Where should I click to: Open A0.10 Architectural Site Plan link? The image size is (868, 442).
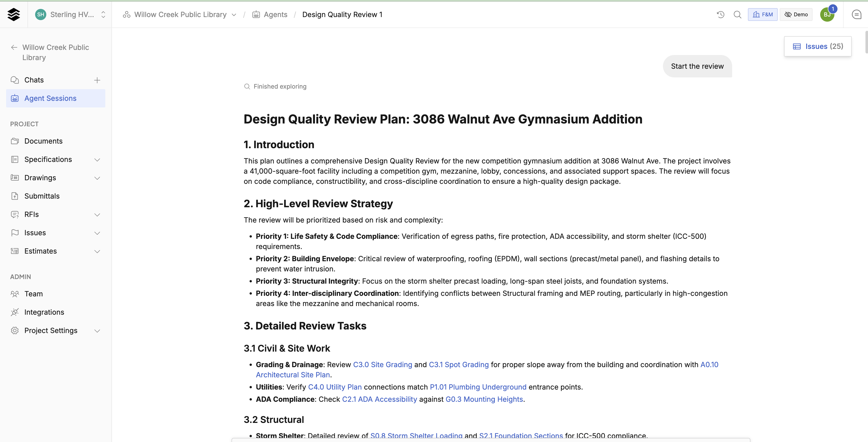tap(293, 375)
